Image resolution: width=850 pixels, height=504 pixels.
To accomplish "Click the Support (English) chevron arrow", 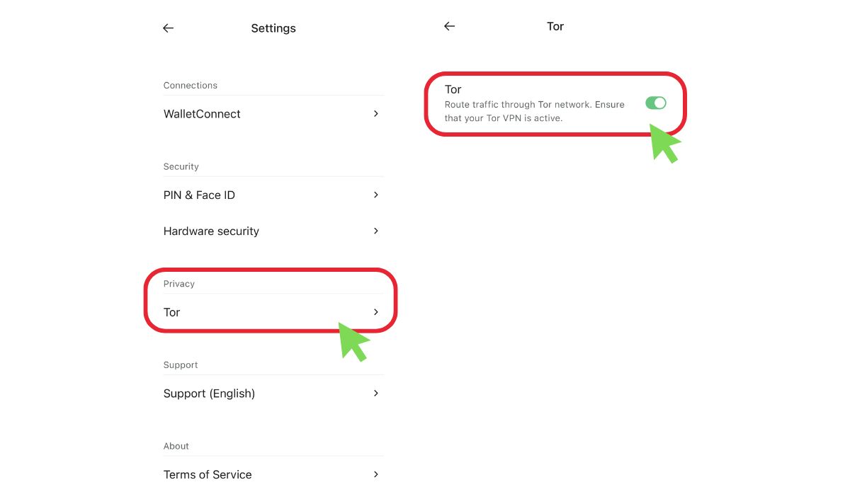I will point(376,393).
